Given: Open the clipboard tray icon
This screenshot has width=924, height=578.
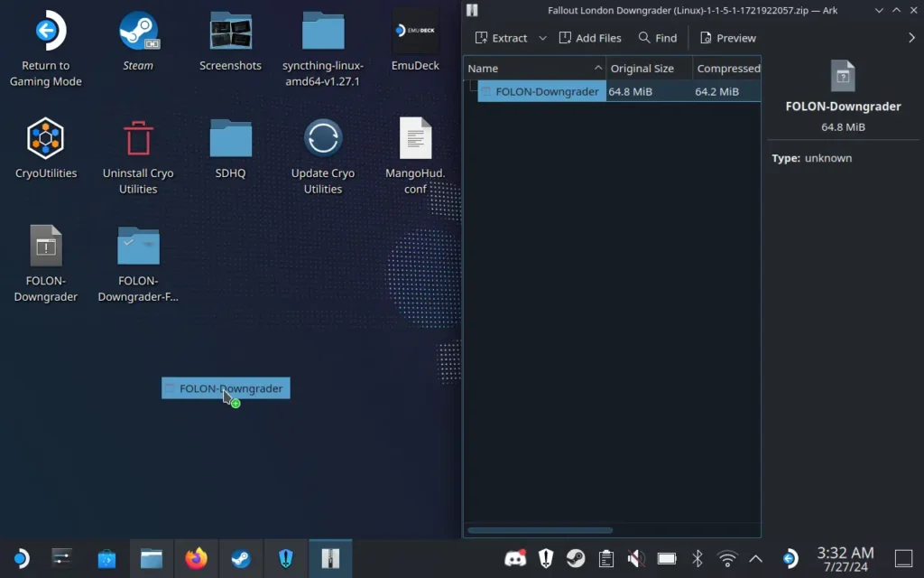Looking at the screenshot, I should pyautogui.click(x=605, y=558).
